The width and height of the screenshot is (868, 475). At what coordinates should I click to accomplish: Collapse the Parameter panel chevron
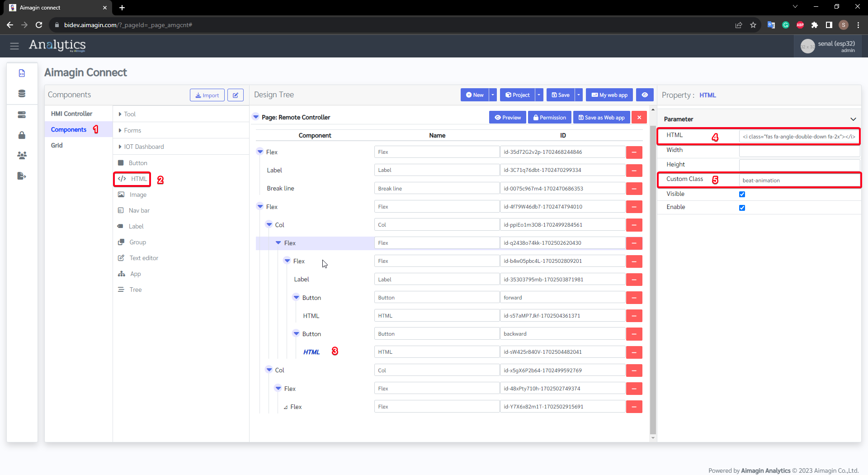(853, 119)
